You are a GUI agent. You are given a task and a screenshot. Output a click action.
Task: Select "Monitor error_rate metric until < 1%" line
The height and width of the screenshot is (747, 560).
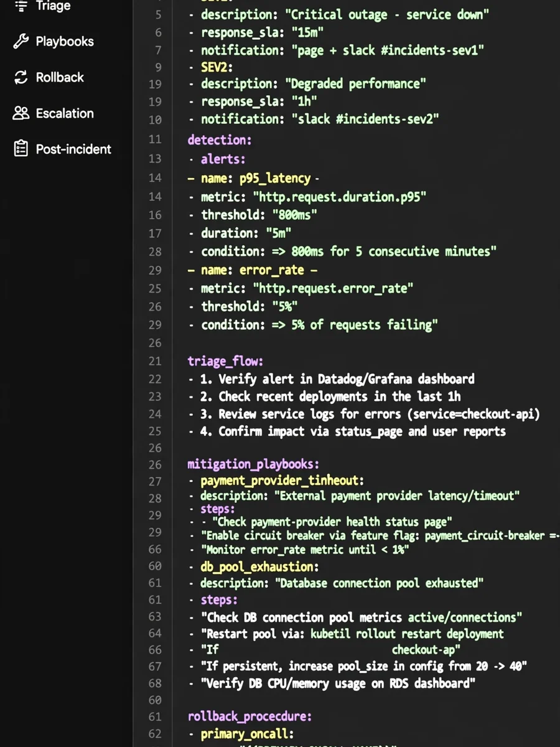[299, 550]
